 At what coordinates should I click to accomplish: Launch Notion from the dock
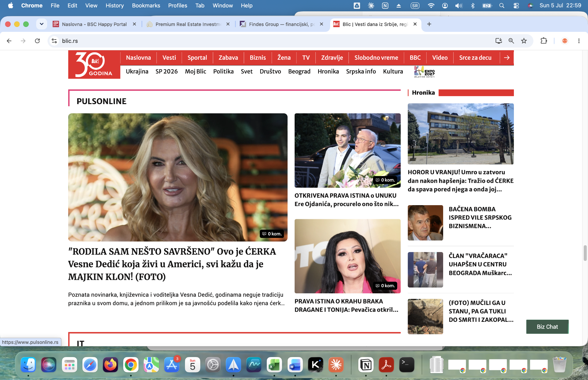tap(366, 365)
